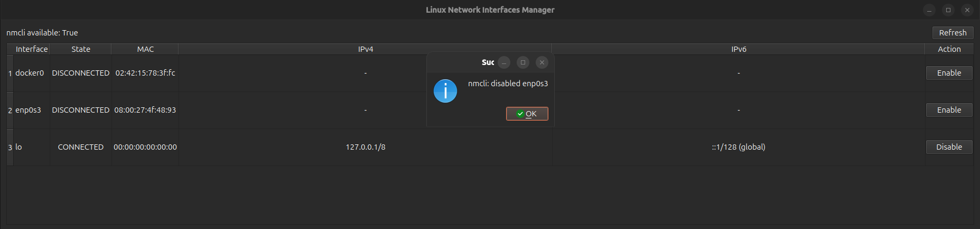Maximize the Network Interfaces Manager window
Screen dimensions: 980x229
(x=948, y=10)
